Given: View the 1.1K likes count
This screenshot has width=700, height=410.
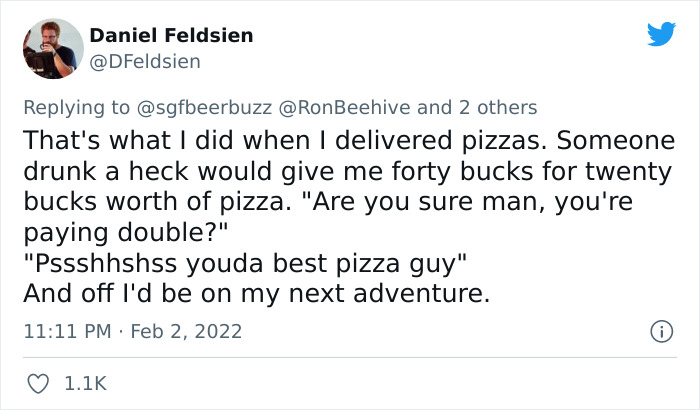Looking at the screenshot, I should pyautogui.click(x=85, y=383).
